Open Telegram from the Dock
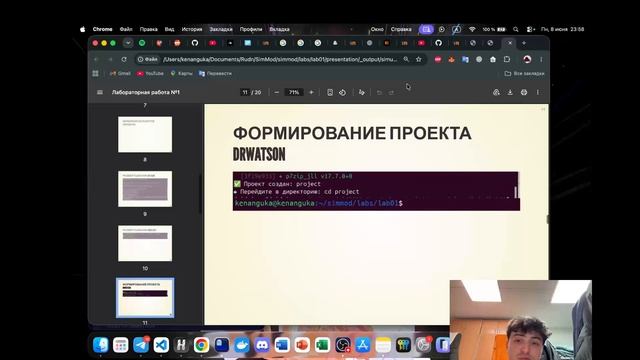Image resolution: width=640 pixels, height=360 pixels. click(141, 345)
